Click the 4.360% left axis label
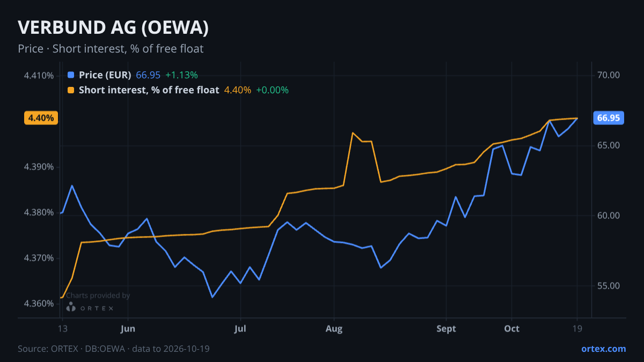The width and height of the screenshot is (644, 362). tap(39, 304)
